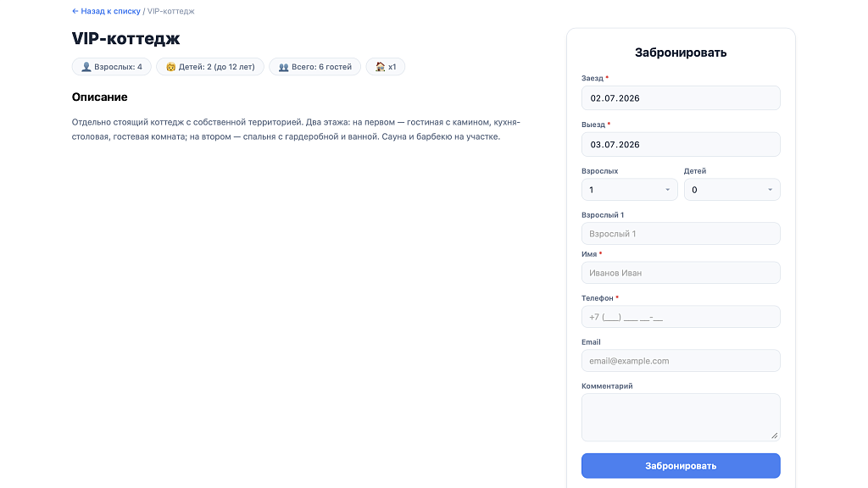
Task: Click into the Имя field with Иванов Иван placeholder
Action: coord(681,273)
